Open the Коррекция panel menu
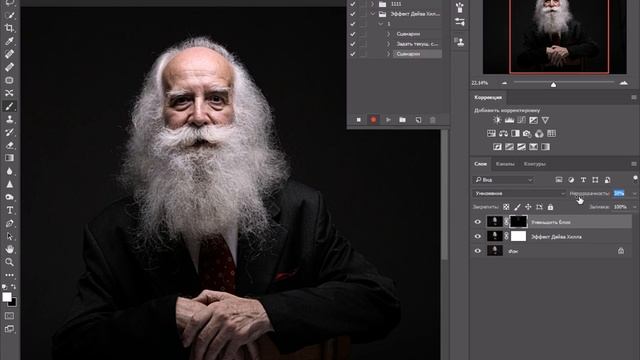 pyautogui.click(x=634, y=98)
